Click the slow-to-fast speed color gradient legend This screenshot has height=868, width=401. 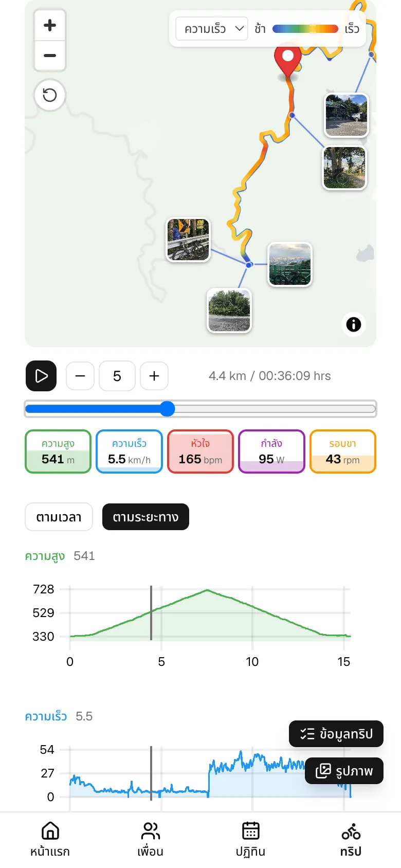point(305,29)
